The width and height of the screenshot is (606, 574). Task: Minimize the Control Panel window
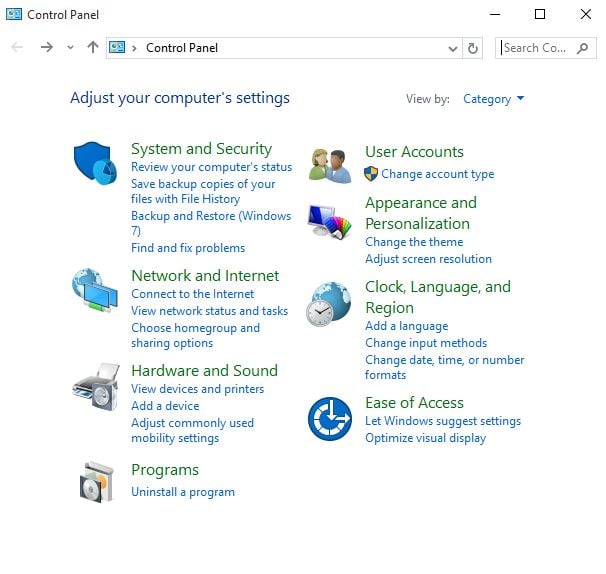click(x=495, y=15)
